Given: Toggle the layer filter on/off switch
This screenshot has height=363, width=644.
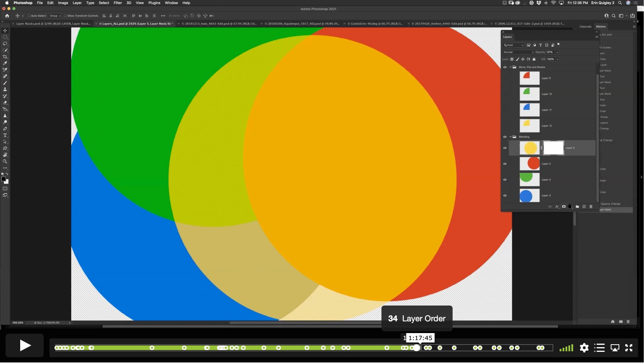Looking at the screenshot, I should point(558,45).
